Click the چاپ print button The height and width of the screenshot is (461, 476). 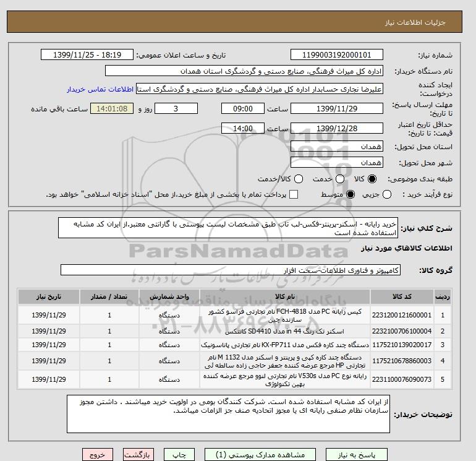pos(179,455)
